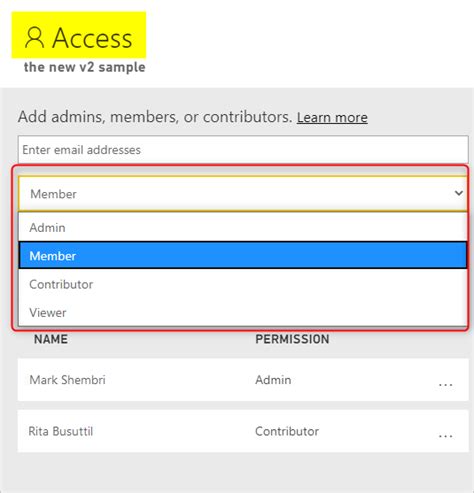
Task: Select Contributor from the role list
Action: tap(243, 284)
